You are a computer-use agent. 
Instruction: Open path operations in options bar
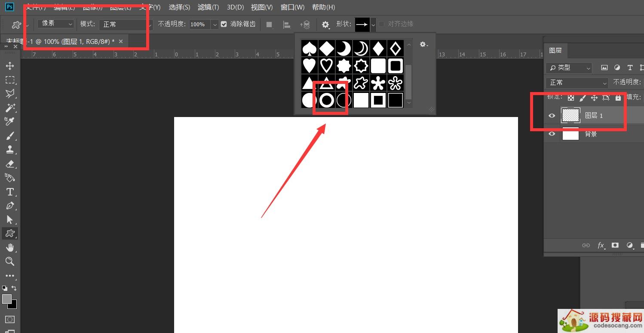[x=269, y=25]
